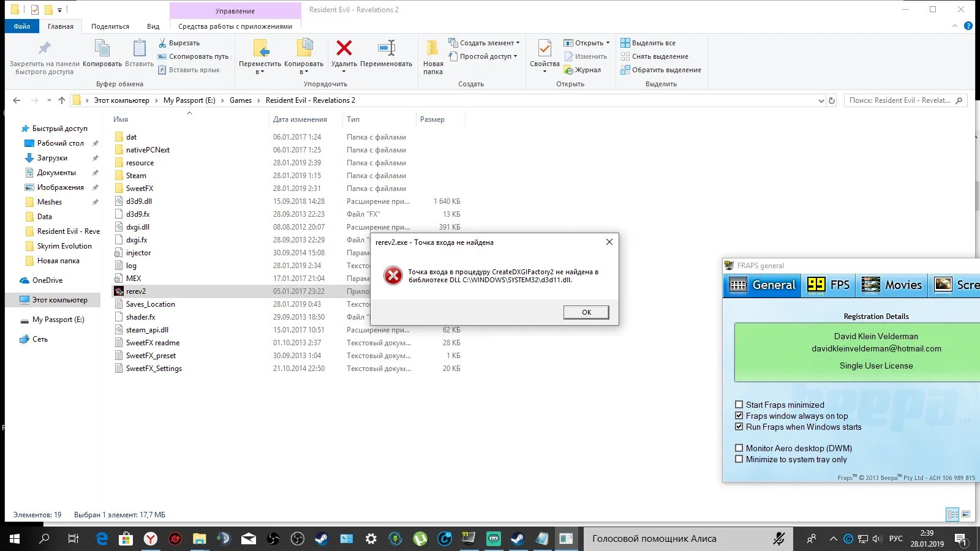Toggle Start Fraps minimized checkbox
This screenshot has width=980, height=551.
click(x=739, y=405)
